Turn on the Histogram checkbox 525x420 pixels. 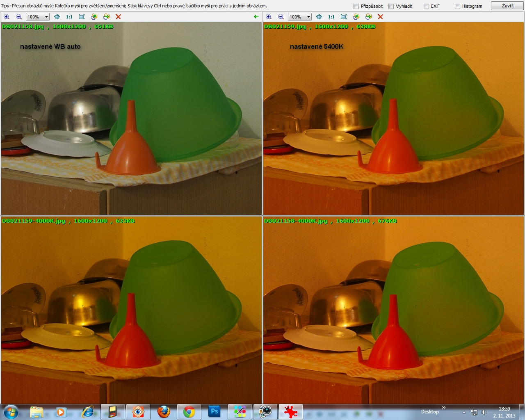[x=457, y=6]
